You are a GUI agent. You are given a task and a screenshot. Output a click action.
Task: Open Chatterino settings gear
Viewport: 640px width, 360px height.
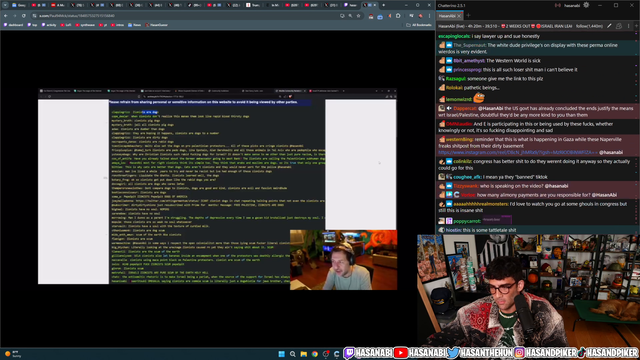[x=586, y=5]
